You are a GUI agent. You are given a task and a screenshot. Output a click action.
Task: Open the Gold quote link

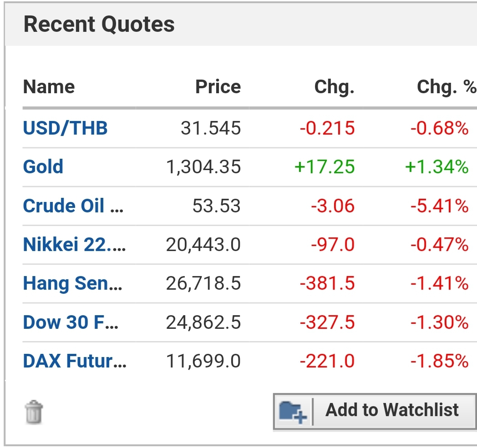tap(43, 166)
